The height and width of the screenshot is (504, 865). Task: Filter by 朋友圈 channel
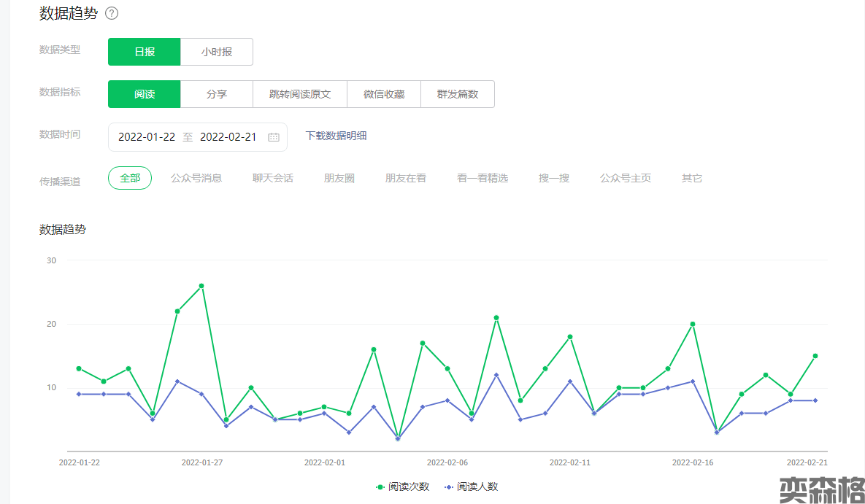(339, 178)
